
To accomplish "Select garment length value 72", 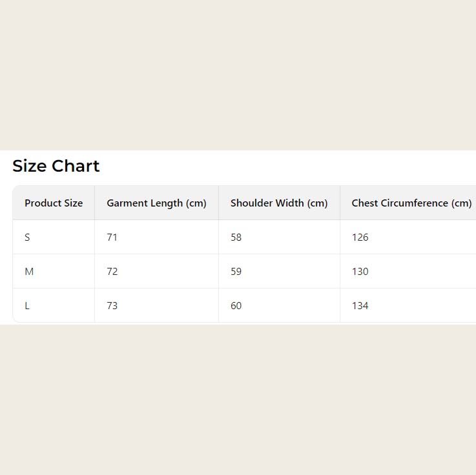I will (x=112, y=272).
